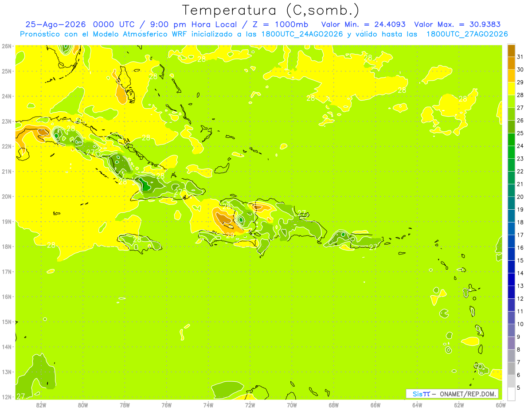
Task: Click the brown swatch above 31 in legend
Action: [x=511, y=51]
